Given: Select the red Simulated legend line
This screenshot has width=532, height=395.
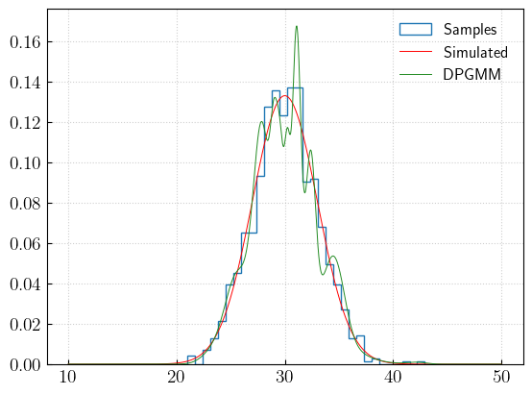Looking at the screenshot, I should 416,52.
